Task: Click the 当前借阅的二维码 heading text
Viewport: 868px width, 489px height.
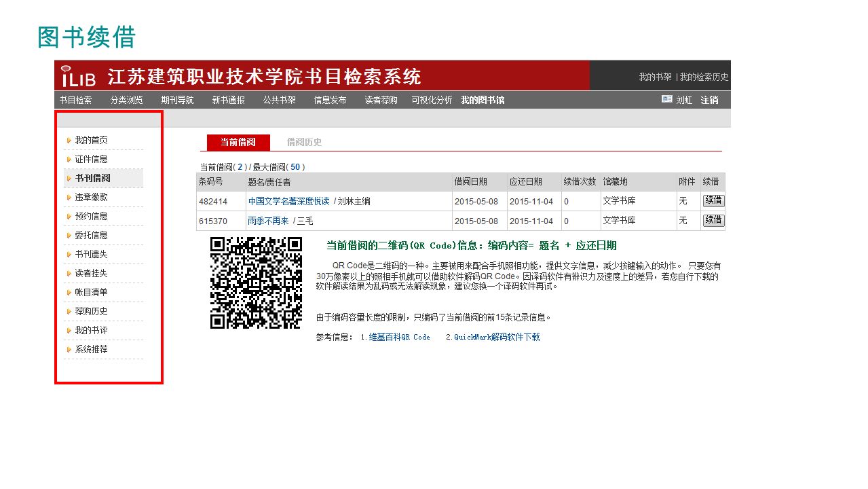Action: click(472, 245)
